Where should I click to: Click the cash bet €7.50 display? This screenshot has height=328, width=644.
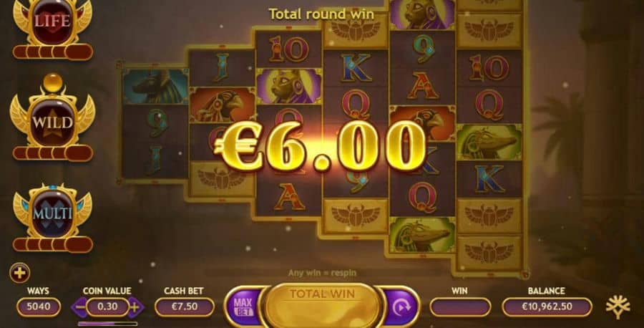click(x=185, y=307)
